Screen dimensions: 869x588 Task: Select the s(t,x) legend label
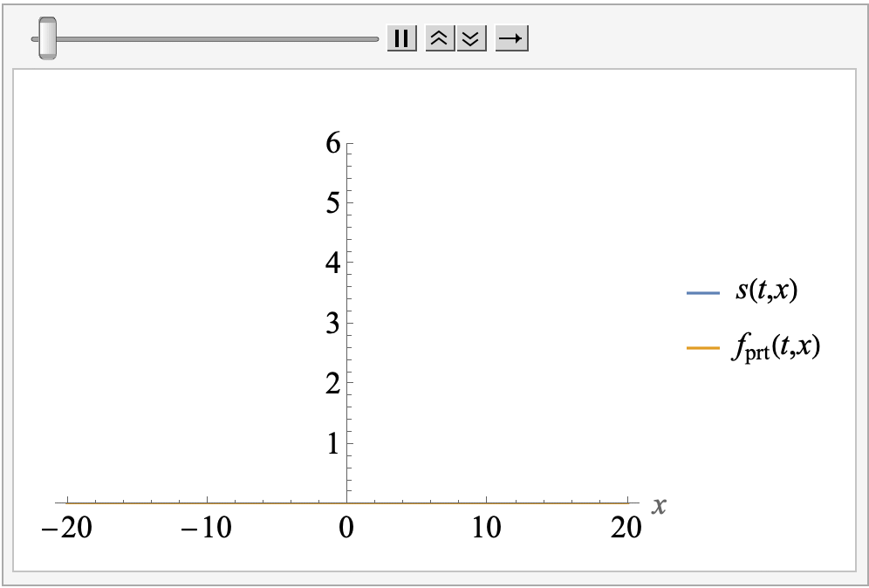point(767,291)
